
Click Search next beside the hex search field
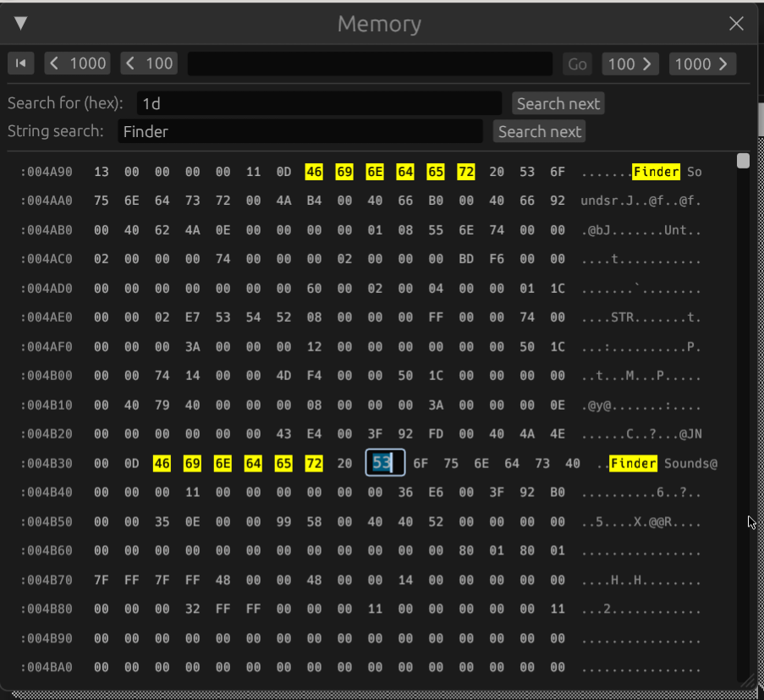click(558, 102)
